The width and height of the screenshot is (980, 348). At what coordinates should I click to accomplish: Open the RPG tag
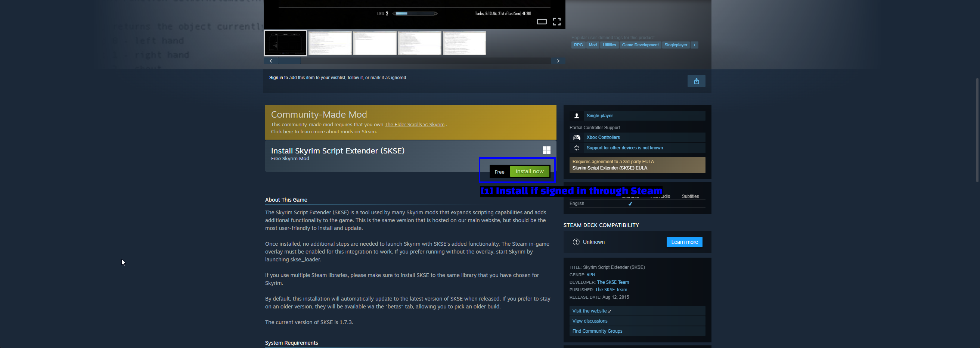578,45
